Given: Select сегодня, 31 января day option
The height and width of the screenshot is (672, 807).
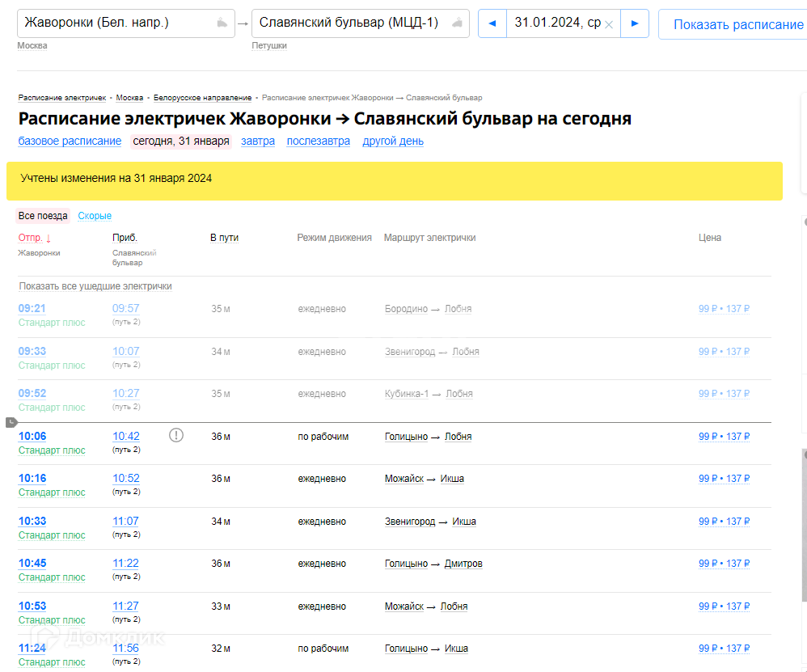Looking at the screenshot, I should click(x=181, y=142).
